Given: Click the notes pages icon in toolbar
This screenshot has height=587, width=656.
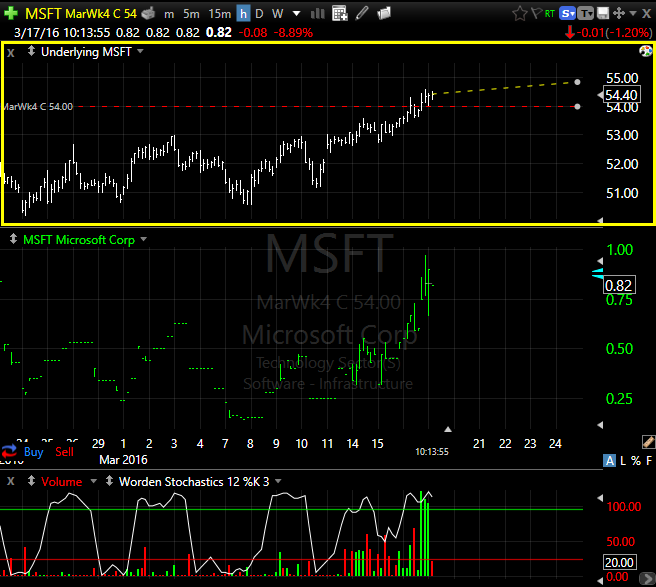Looking at the screenshot, I should [x=384, y=13].
